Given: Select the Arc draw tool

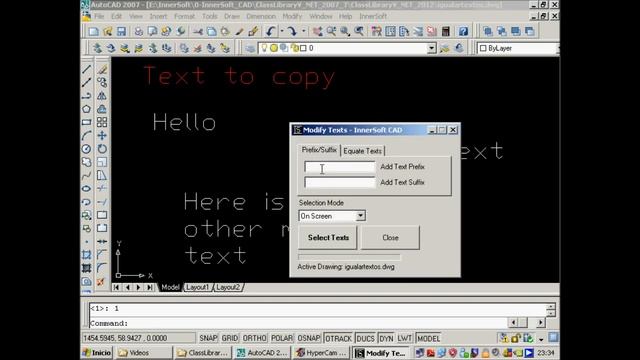Looking at the screenshot, I should click(x=87, y=136).
